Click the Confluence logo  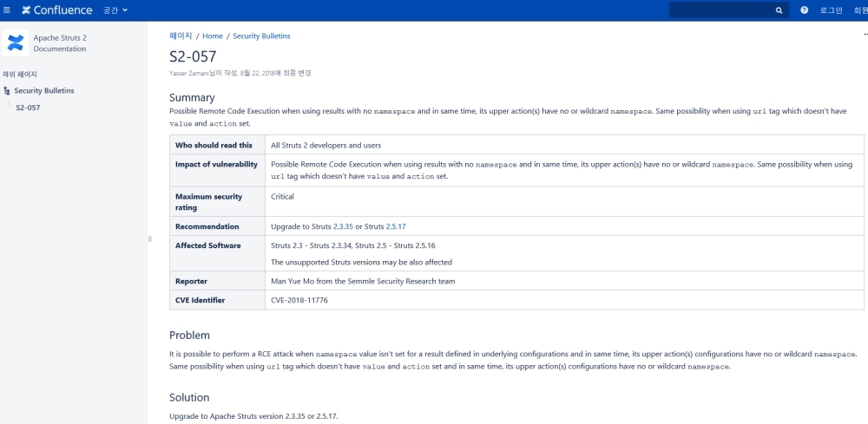(57, 10)
